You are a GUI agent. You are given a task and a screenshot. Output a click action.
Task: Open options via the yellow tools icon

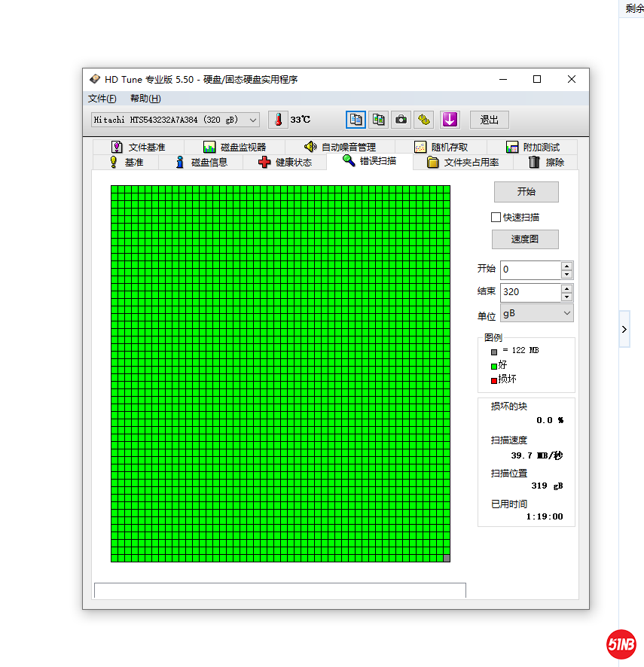[x=424, y=120]
